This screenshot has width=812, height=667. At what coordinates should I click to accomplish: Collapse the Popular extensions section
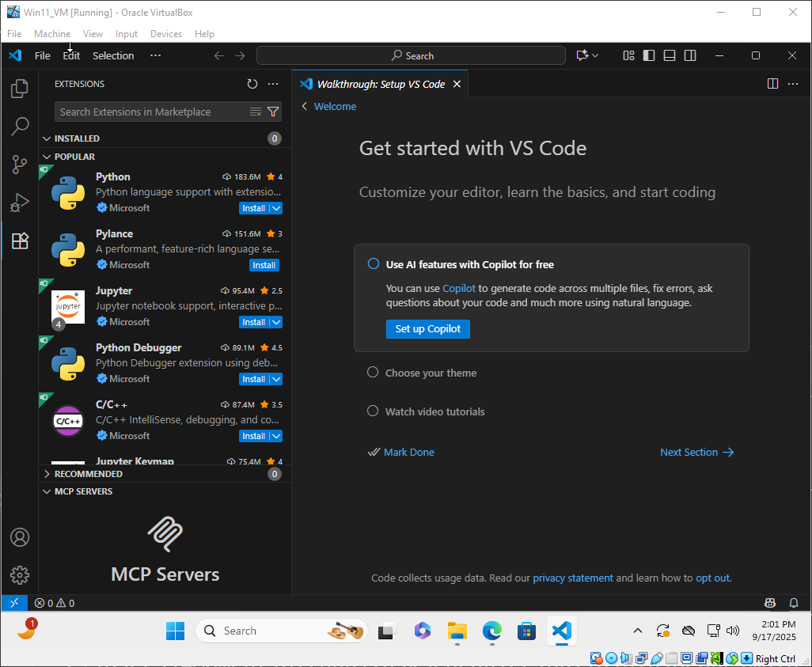tap(74, 157)
